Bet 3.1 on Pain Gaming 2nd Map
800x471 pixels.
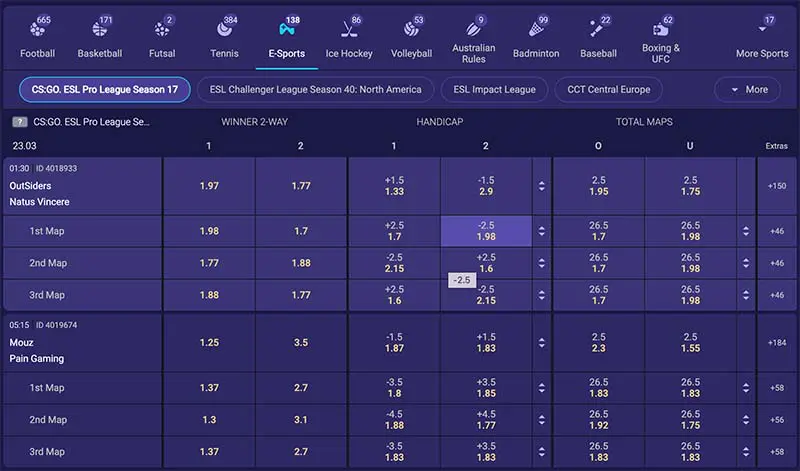pos(301,420)
